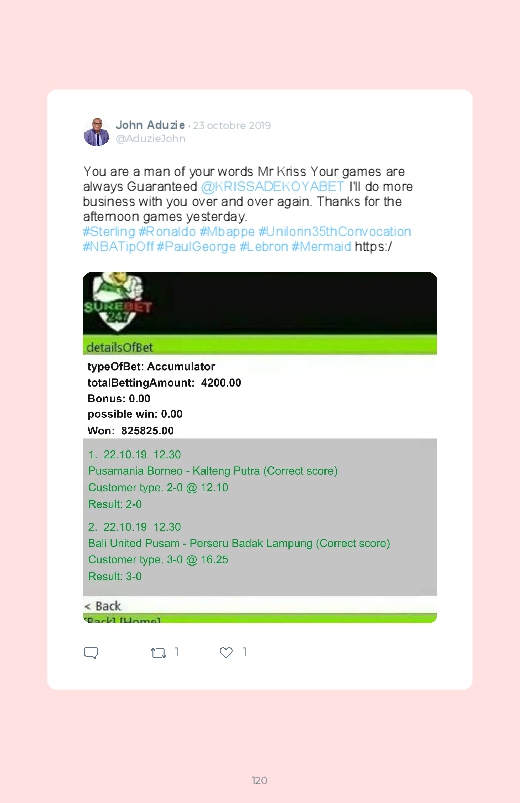Open the @AduzieJohn handle
The height and width of the screenshot is (803, 520).
click(151, 139)
